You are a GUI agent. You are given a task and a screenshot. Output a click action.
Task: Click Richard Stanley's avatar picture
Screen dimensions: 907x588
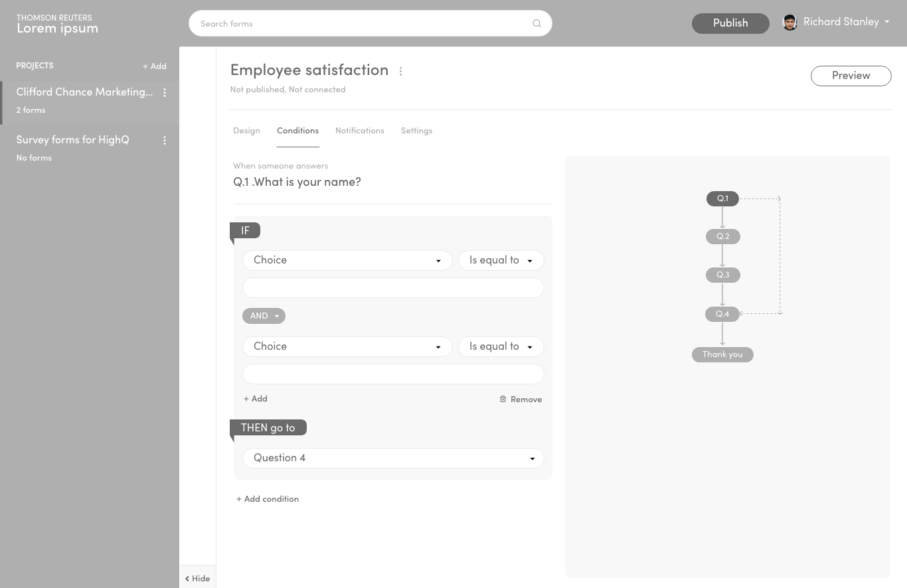[x=789, y=23]
